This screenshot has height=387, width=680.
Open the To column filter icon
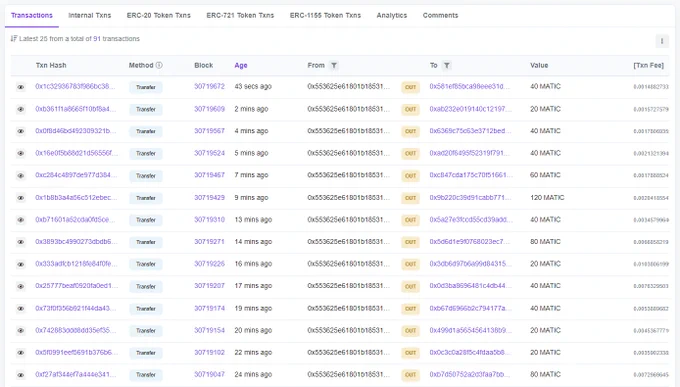pos(446,66)
